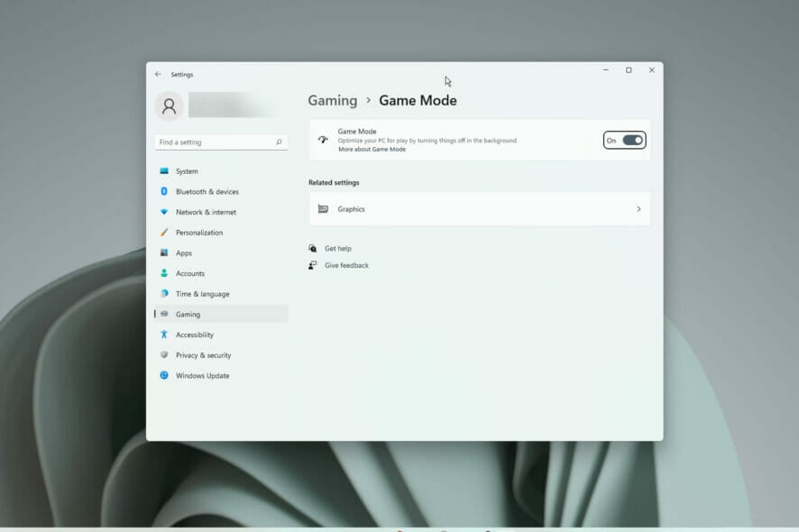
Task: Click the Get help link
Action: [x=338, y=248]
